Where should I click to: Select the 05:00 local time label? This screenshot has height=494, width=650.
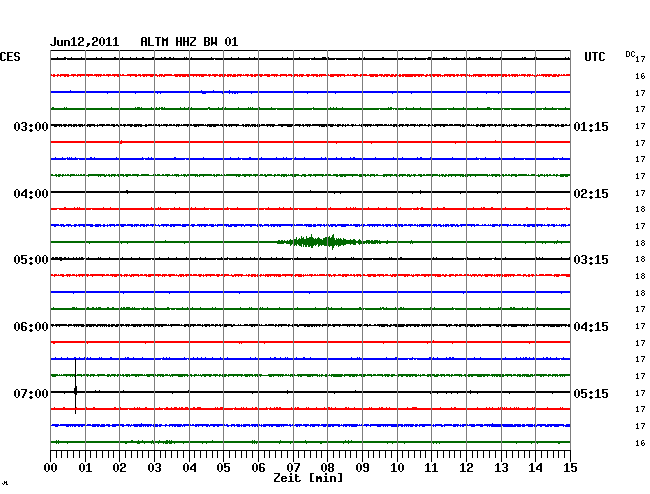[31, 260]
